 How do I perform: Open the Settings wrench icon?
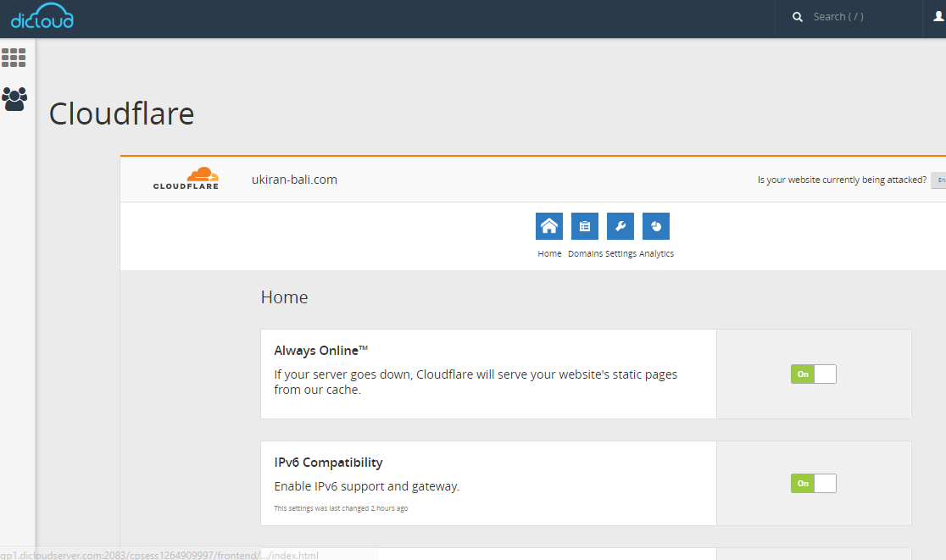click(620, 226)
